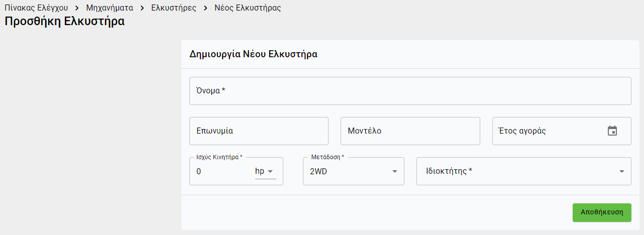Open the Ελκυστήρες breadcrumb link
644x235 pixels.
pos(174,8)
